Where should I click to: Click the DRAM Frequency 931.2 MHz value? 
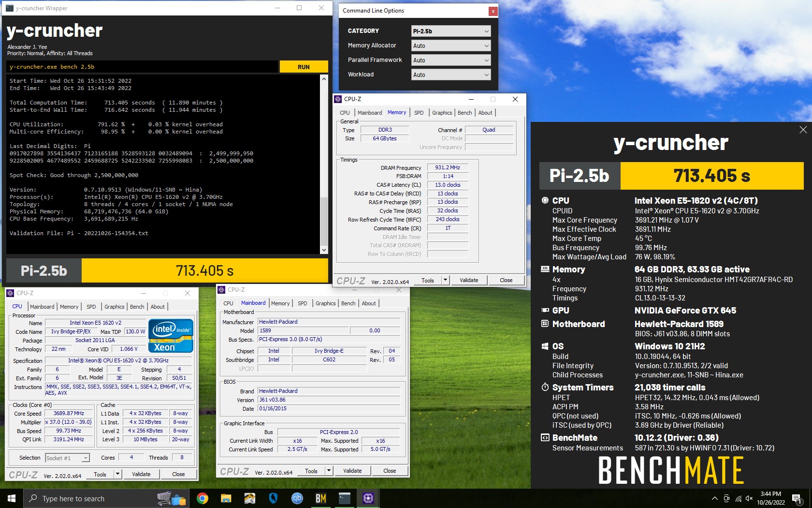click(x=448, y=167)
